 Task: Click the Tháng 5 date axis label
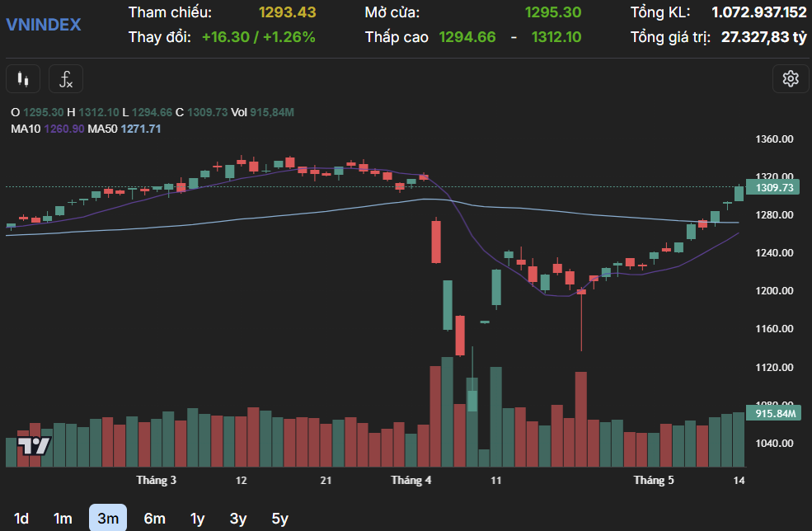[654, 480]
